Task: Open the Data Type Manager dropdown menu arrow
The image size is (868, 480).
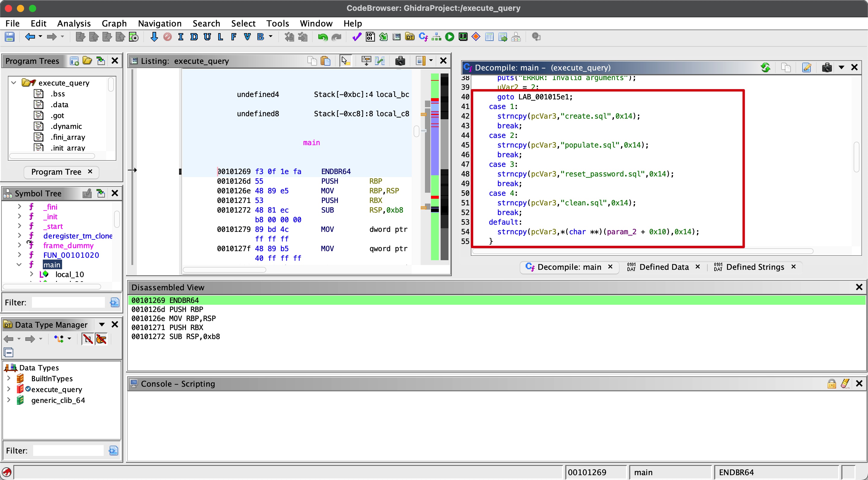Action: [102, 325]
